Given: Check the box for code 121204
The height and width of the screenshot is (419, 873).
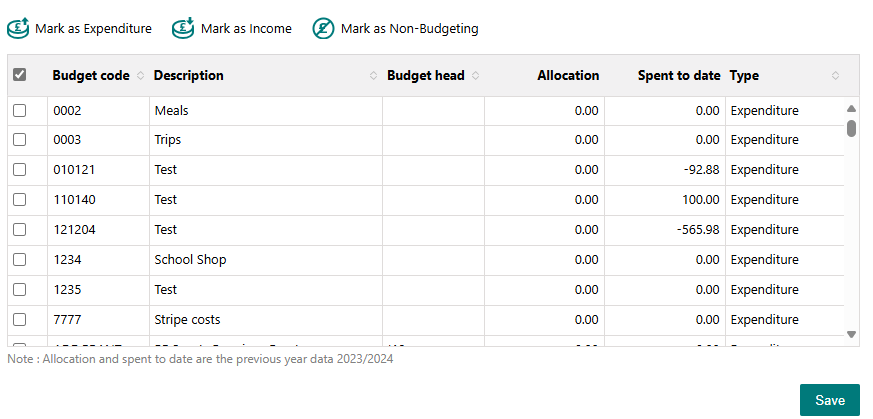Looking at the screenshot, I should [19, 230].
